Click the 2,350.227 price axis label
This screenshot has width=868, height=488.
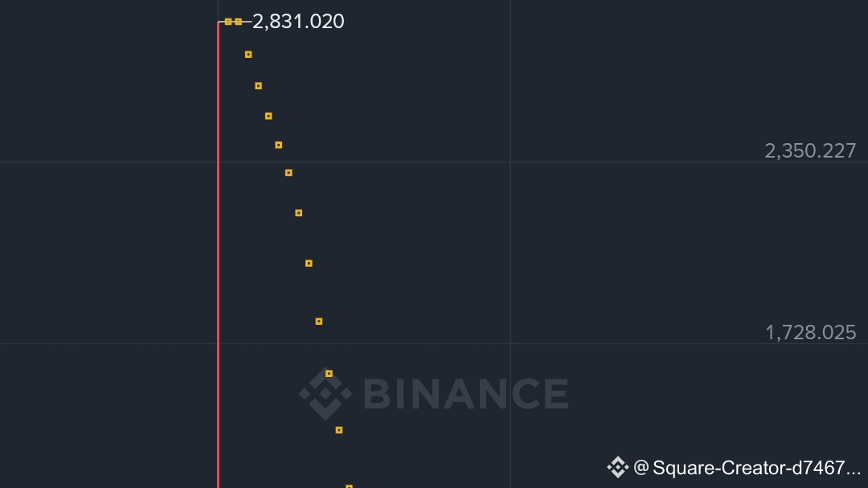pyautogui.click(x=810, y=150)
